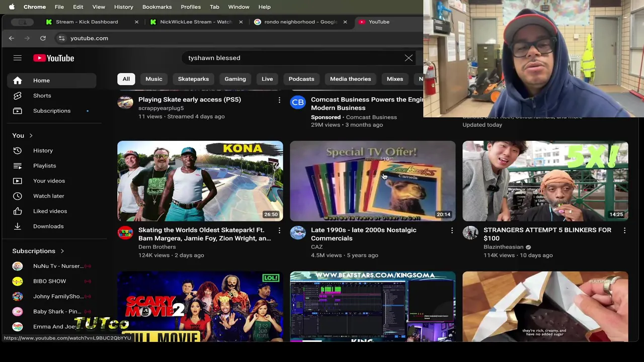Open options for Skating the Worlds Oldest Skatepark video

pos(279,230)
